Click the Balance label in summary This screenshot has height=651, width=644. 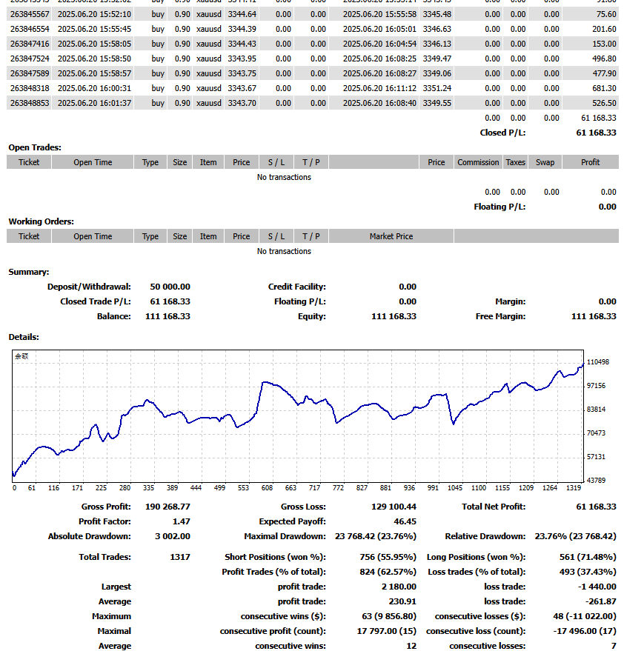pos(114,316)
